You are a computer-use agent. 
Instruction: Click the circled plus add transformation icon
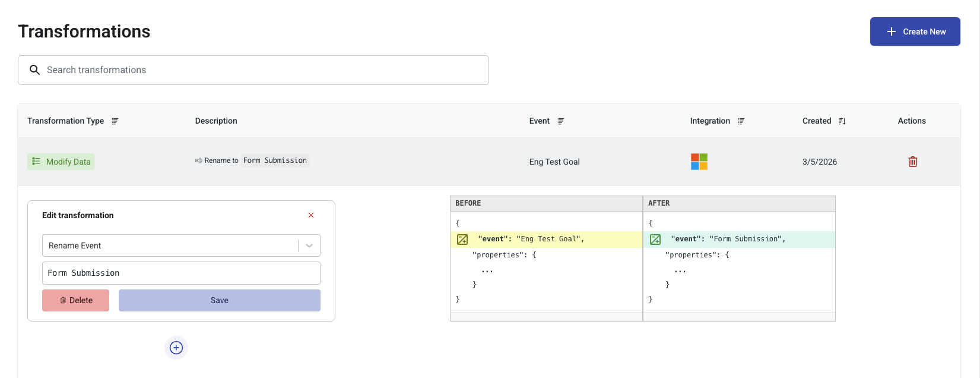[176, 348]
